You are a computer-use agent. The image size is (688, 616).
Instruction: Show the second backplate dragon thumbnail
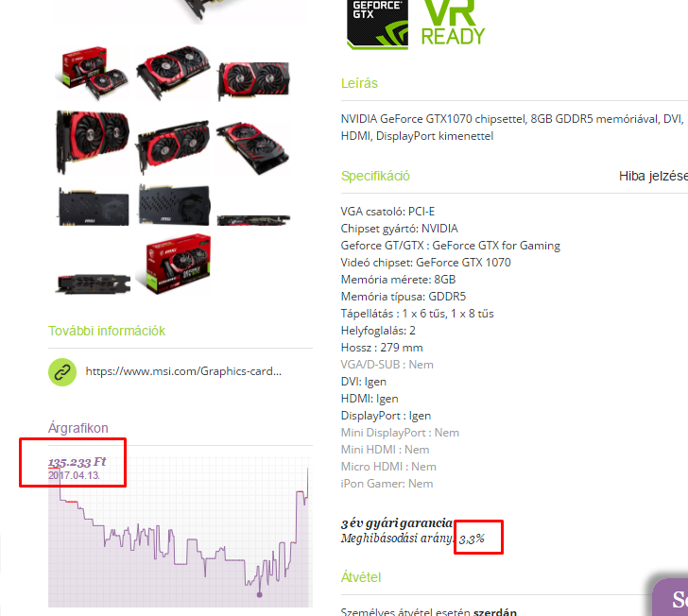pos(175,205)
